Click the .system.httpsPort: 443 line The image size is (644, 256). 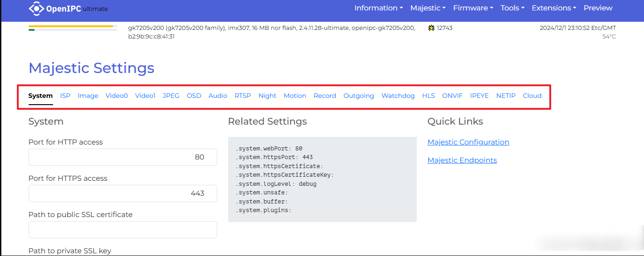click(274, 158)
